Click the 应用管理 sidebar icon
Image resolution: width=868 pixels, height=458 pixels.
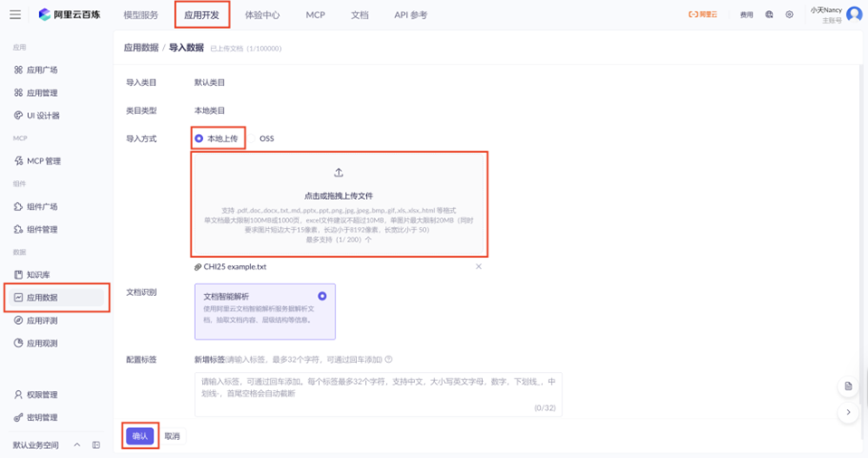point(18,93)
